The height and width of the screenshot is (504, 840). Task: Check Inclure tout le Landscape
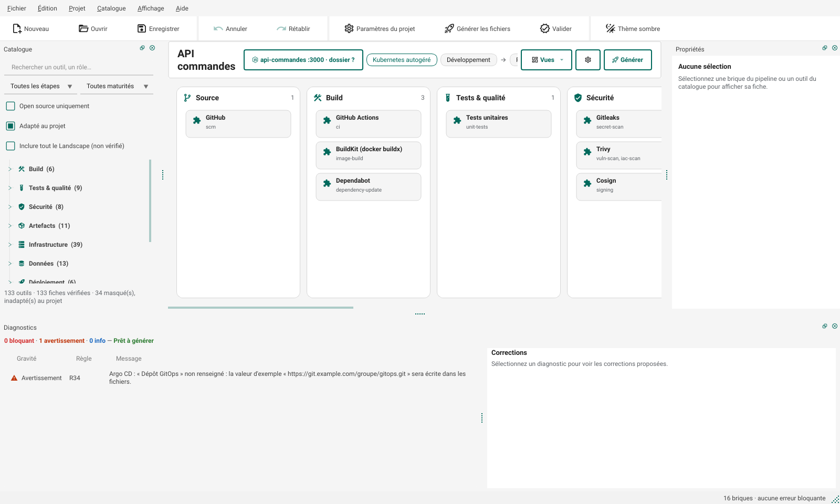coord(10,146)
